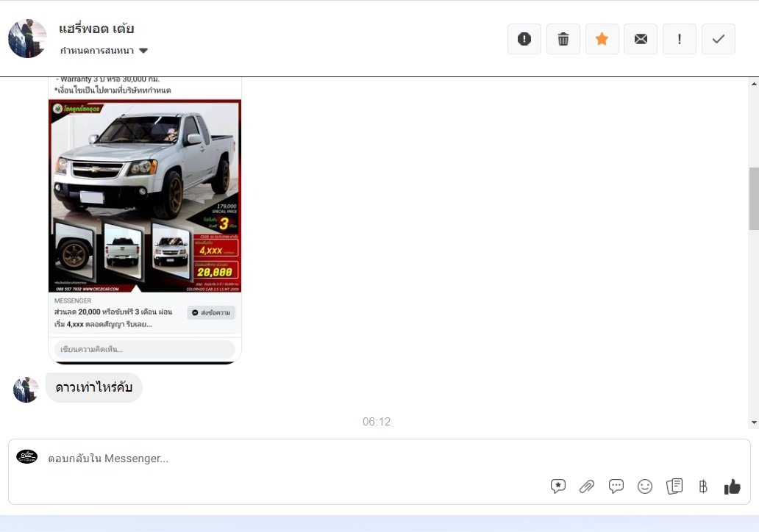The image size is (759, 532).
Task: Click the ad caption ส่วนลด 20,000 text
Action: pos(113,317)
